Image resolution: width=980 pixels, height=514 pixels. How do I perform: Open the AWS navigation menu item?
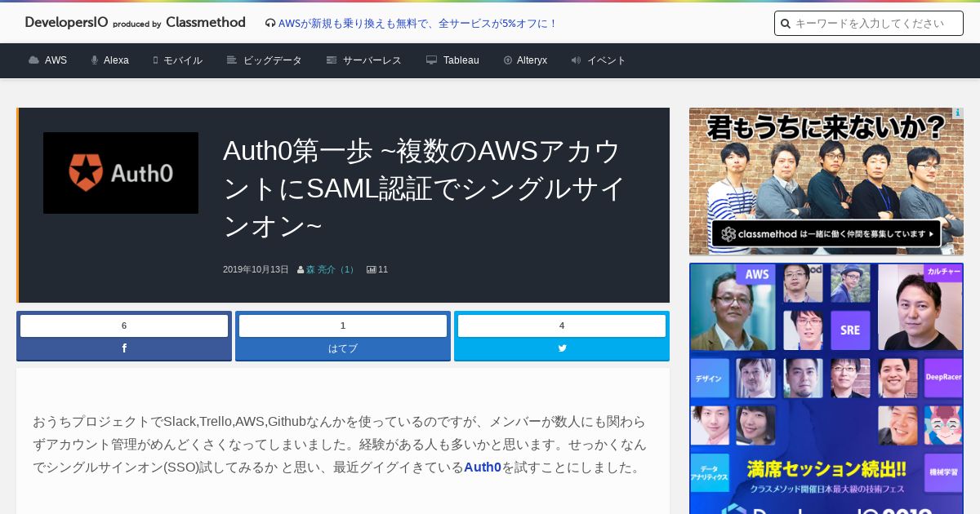tap(56, 60)
